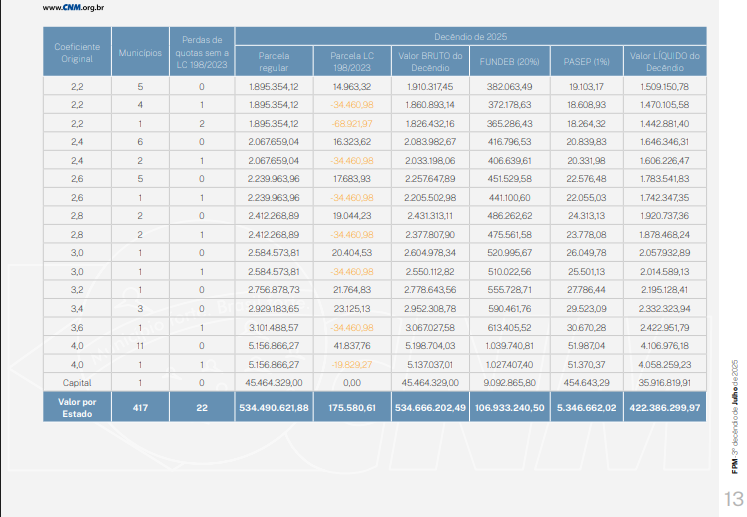
Task: Click the PASEP (1%) column header
Action: (x=584, y=60)
